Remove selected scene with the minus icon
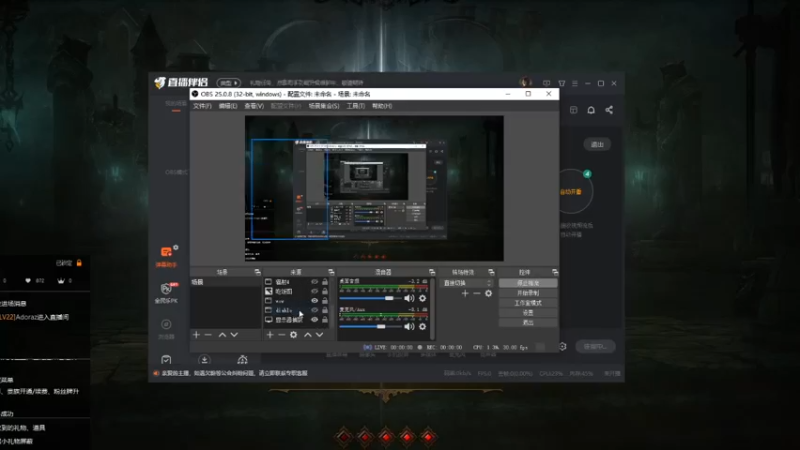This screenshot has height=450, width=800. [x=208, y=335]
